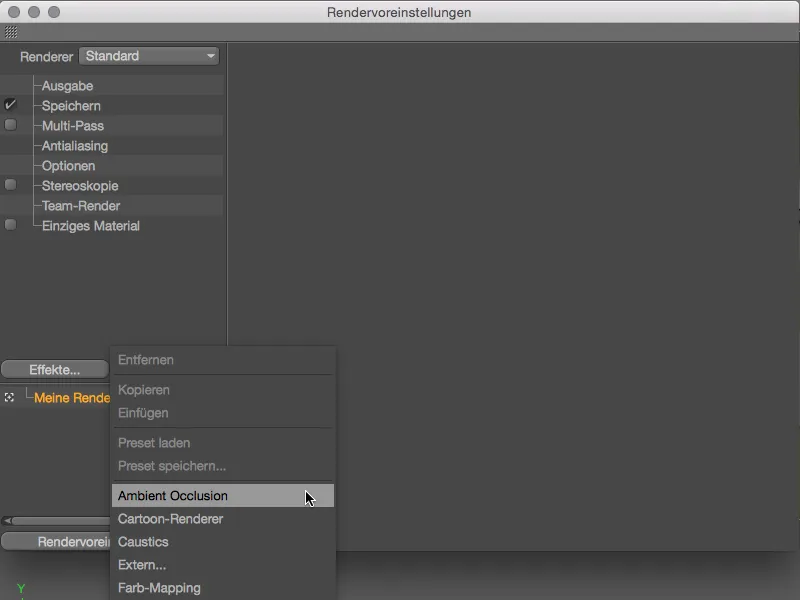This screenshot has height=600, width=800.
Task: Click Preset speichern... in the menu
Action: pyautogui.click(x=223, y=466)
